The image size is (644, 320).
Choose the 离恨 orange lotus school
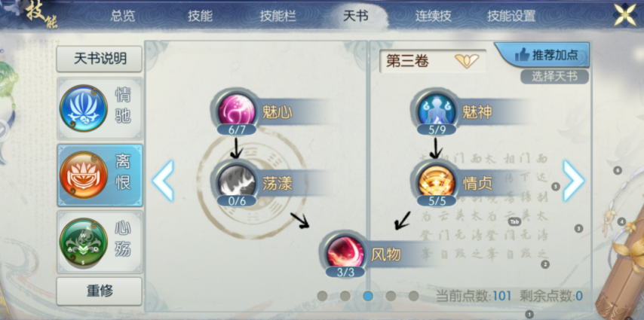coord(100,175)
